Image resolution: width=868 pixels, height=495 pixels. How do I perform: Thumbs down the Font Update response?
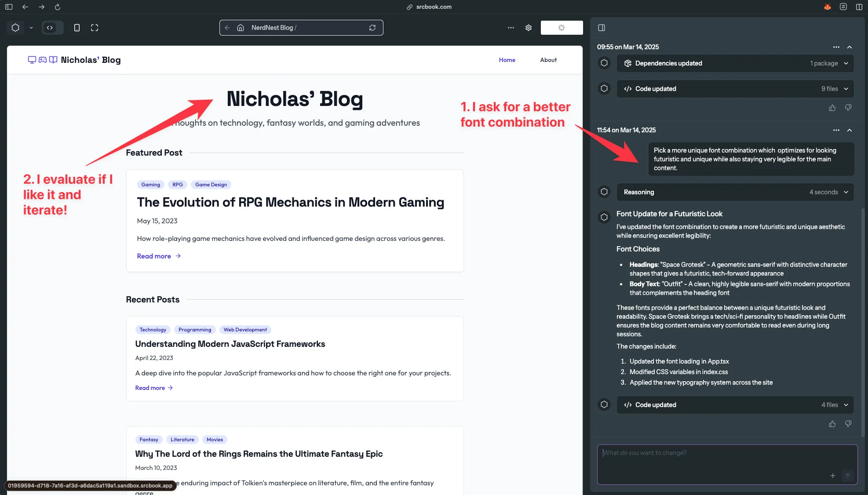click(848, 424)
